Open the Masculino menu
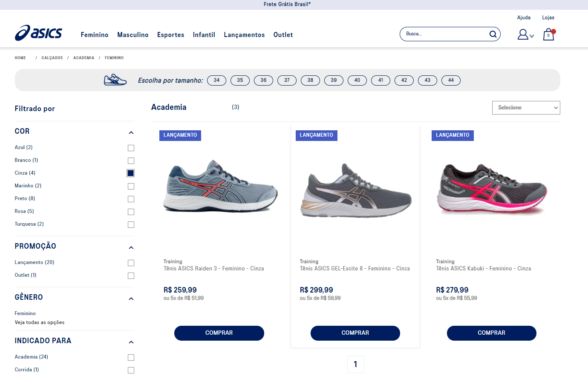The width and height of the screenshot is (588, 376). point(133,35)
